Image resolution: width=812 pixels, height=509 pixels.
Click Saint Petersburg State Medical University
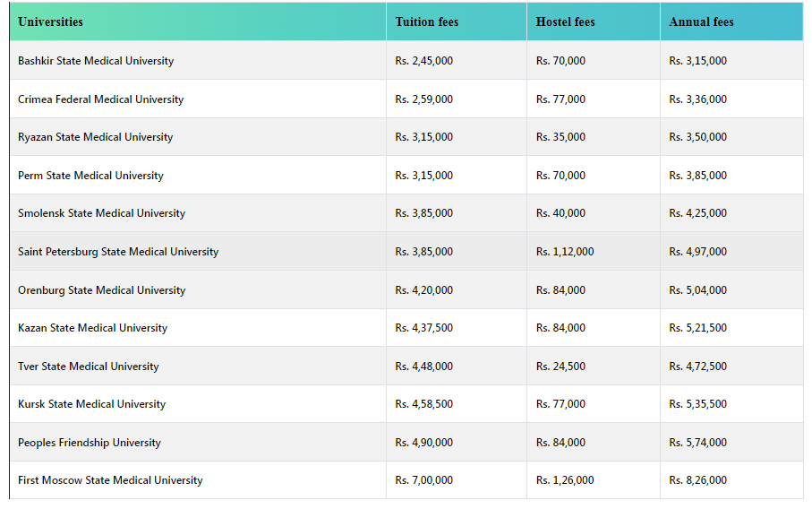pyautogui.click(x=118, y=252)
